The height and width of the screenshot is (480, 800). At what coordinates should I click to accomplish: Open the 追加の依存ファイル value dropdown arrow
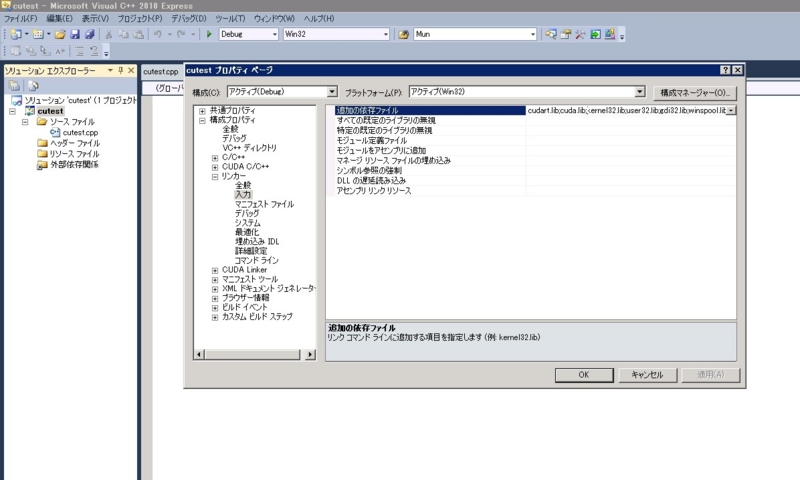point(731,110)
